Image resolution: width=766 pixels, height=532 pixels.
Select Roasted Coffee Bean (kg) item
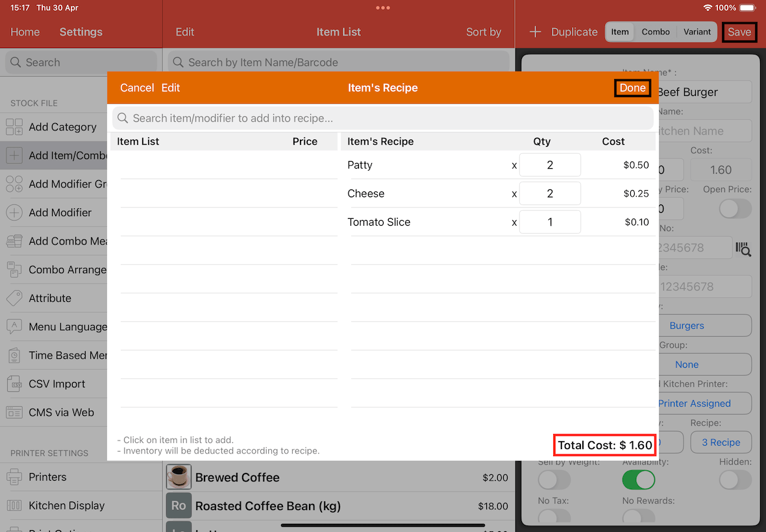point(339,505)
